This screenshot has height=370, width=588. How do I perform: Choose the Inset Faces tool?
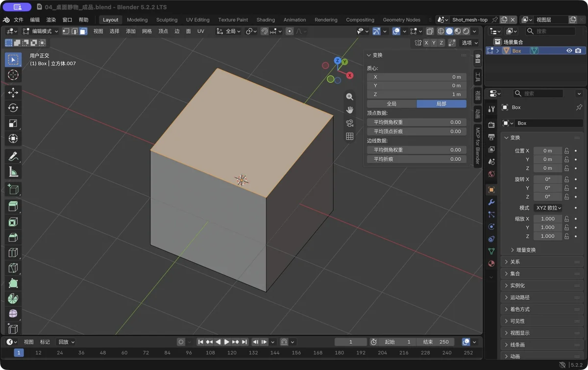[x=13, y=222]
